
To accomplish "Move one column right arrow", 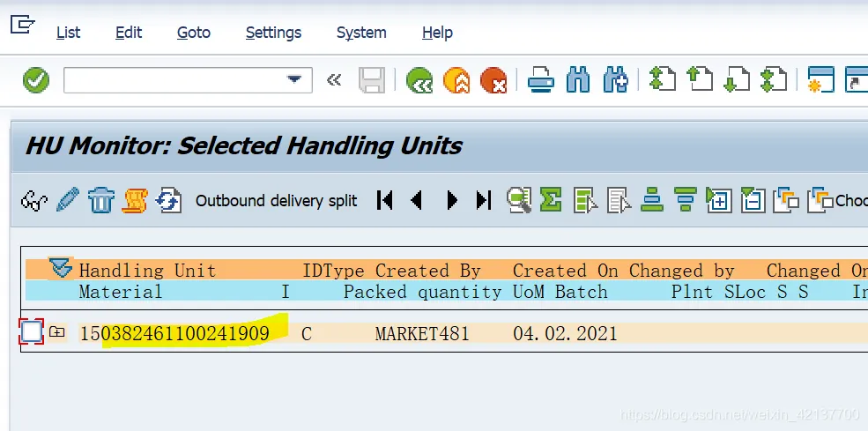I will point(452,200).
